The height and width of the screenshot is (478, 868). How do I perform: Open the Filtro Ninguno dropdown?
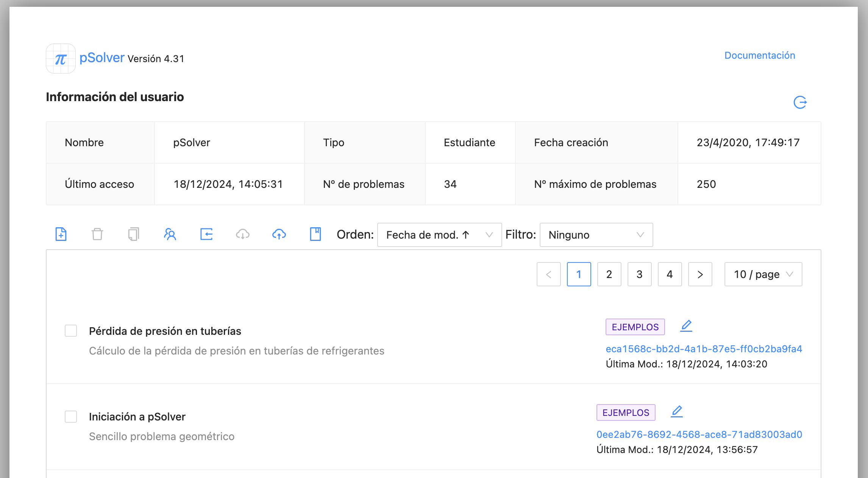596,235
